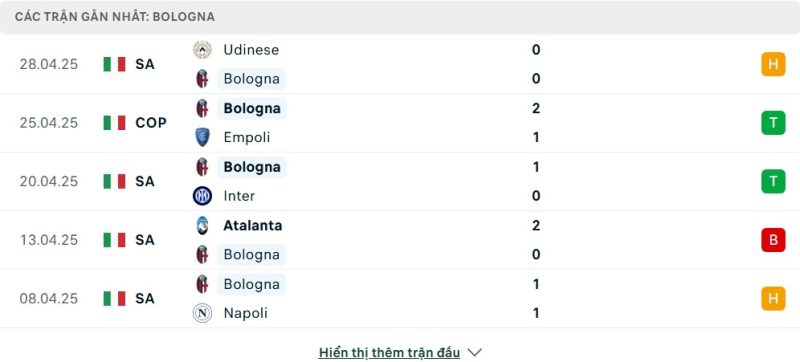
Task: Click the Napoli club logo
Action: point(202,313)
